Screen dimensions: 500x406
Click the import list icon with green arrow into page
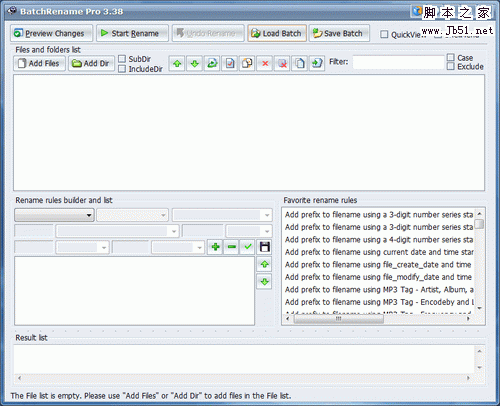coord(317,63)
